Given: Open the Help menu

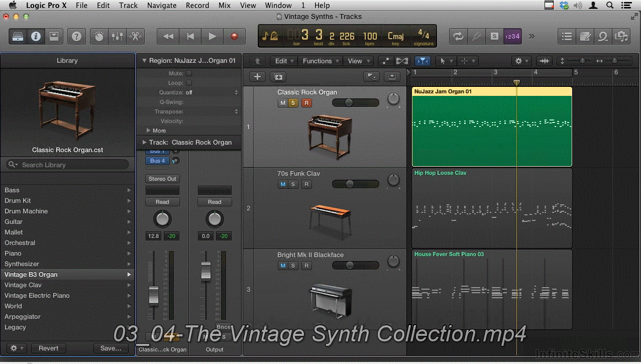Looking at the screenshot, I should point(322,6).
